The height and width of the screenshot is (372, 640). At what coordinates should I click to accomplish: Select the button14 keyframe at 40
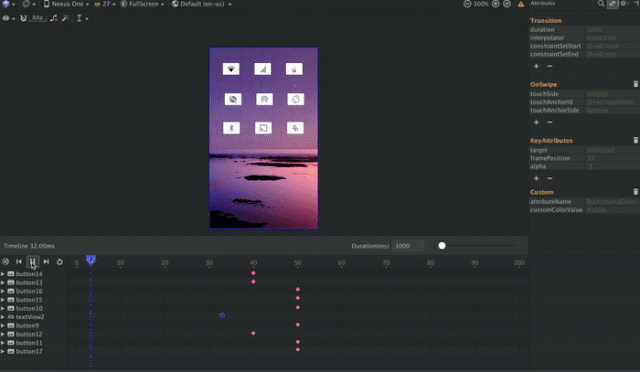pyautogui.click(x=253, y=273)
